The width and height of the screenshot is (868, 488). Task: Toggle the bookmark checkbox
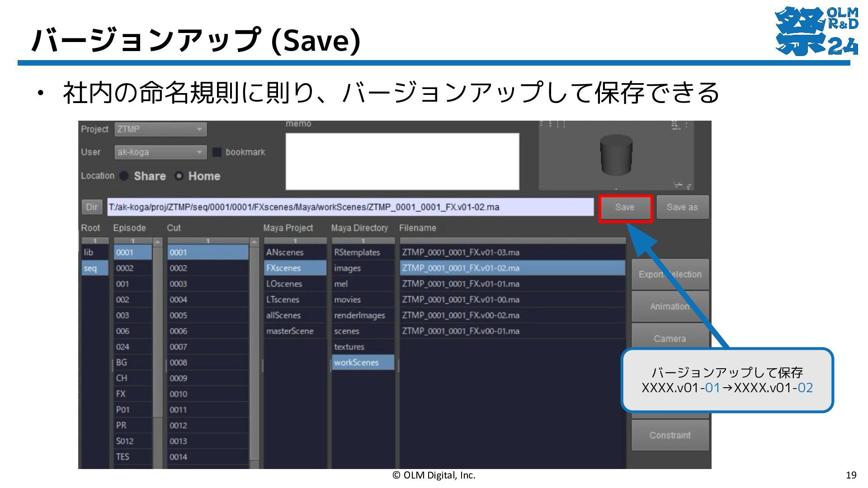[217, 152]
